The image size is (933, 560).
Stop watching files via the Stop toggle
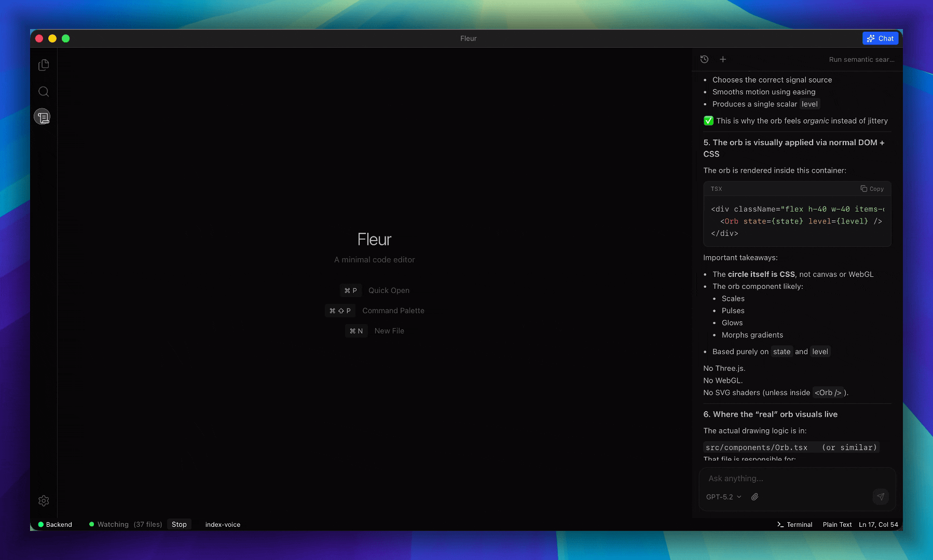179,524
